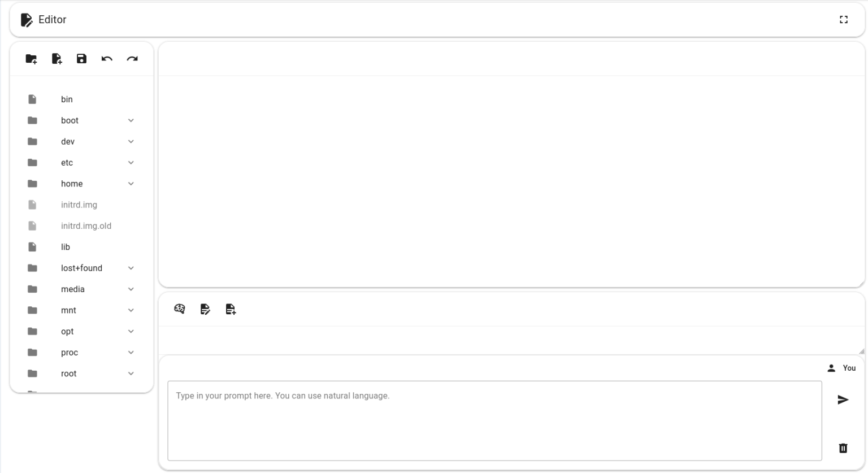Viewport: 868px width, 473px height.
Task: Expand the root folder chevron
Action: [131, 374]
